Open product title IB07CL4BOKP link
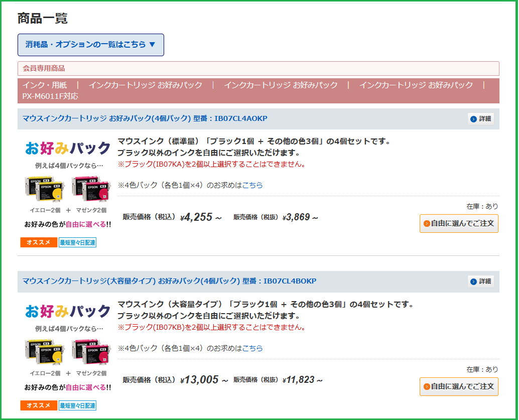The height and width of the screenshot is (420, 519). pyautogui.click(x=169, y=281)
